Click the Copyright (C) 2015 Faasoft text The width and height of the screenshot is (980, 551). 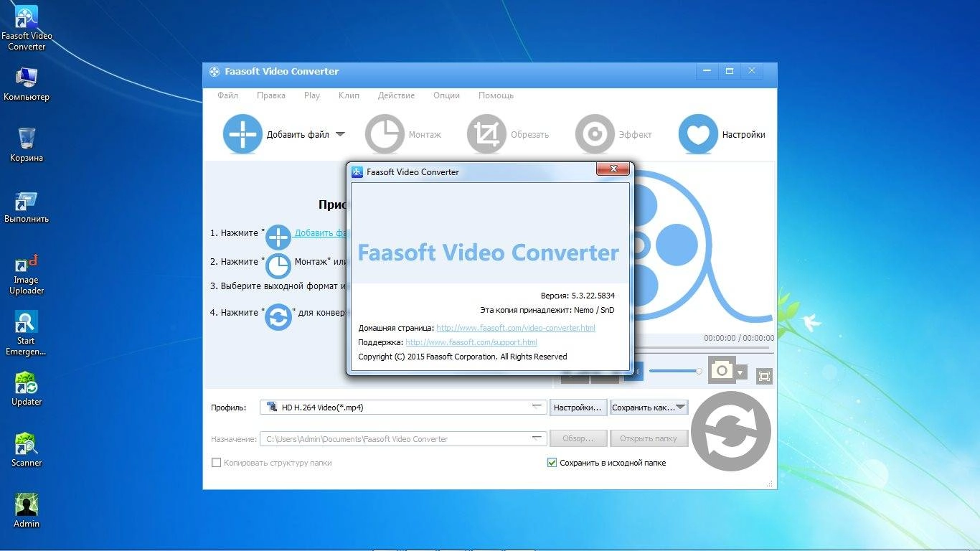(x=463, y=357)
